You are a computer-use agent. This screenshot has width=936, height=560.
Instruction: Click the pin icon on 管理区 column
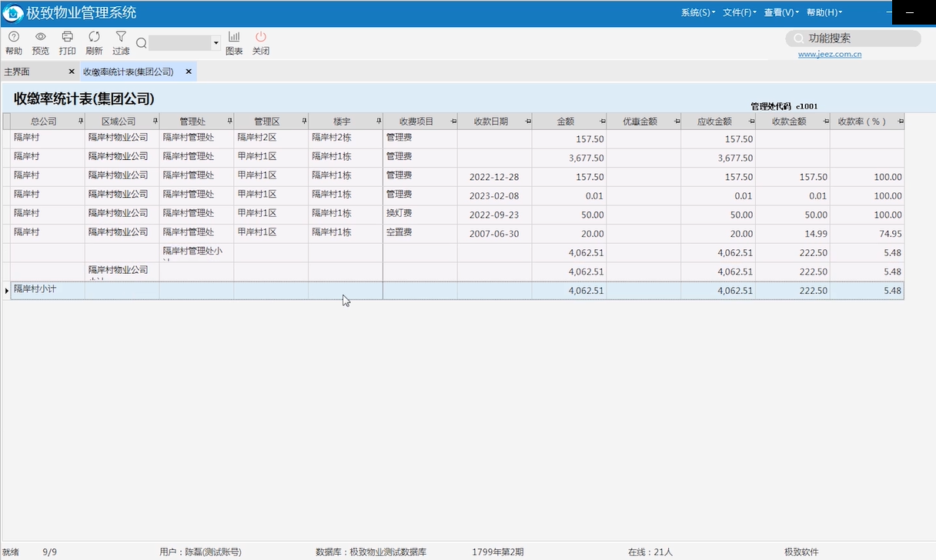(304, 122)
